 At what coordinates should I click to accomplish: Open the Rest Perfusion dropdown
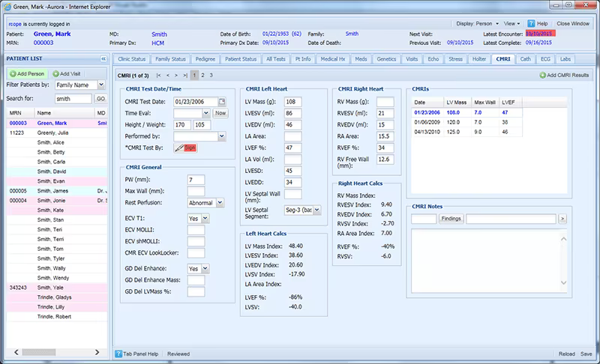(220, 203)
